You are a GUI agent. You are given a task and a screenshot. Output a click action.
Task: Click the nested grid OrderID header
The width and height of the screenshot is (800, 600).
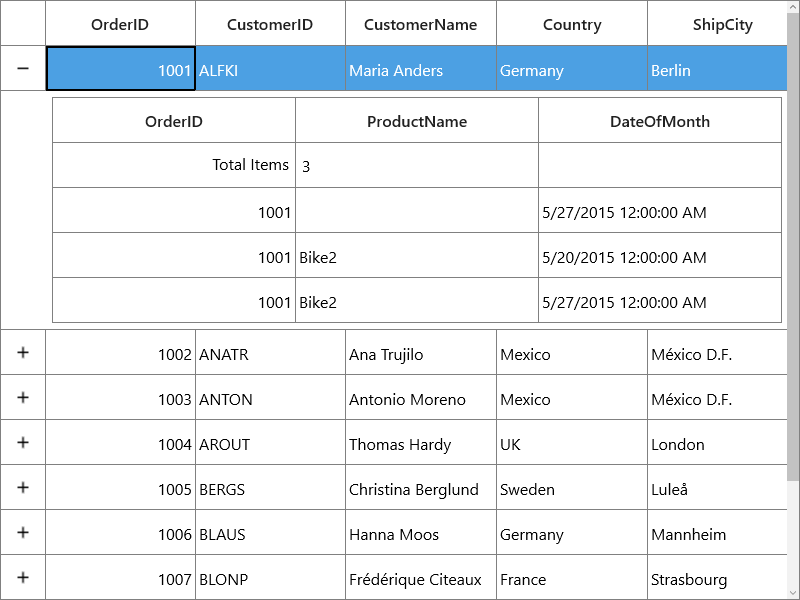click(174, 120)
